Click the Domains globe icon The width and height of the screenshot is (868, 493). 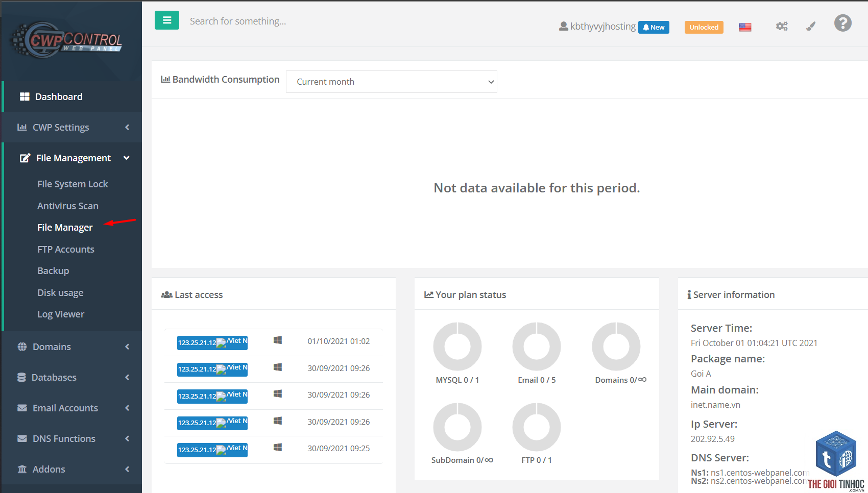(x=22, y=347)
